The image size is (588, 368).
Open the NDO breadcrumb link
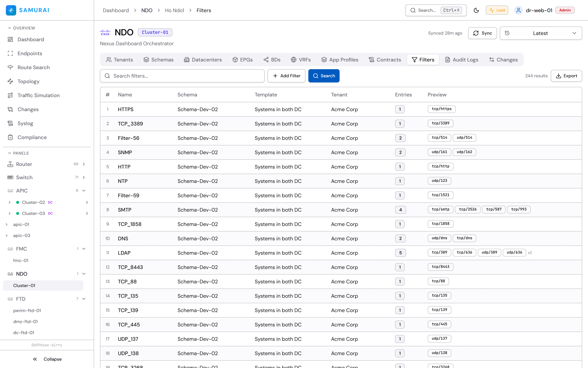click(147, 10)
